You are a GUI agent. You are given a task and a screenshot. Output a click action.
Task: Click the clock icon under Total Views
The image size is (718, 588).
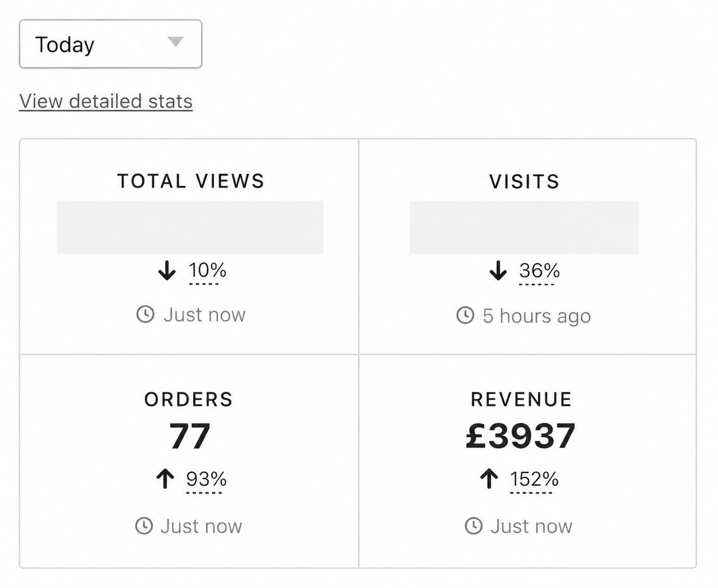[x=145, y=315]
